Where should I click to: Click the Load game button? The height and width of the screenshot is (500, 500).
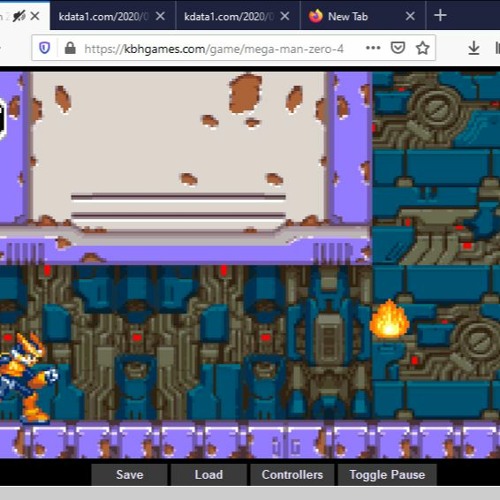click(x=209, y=475)
